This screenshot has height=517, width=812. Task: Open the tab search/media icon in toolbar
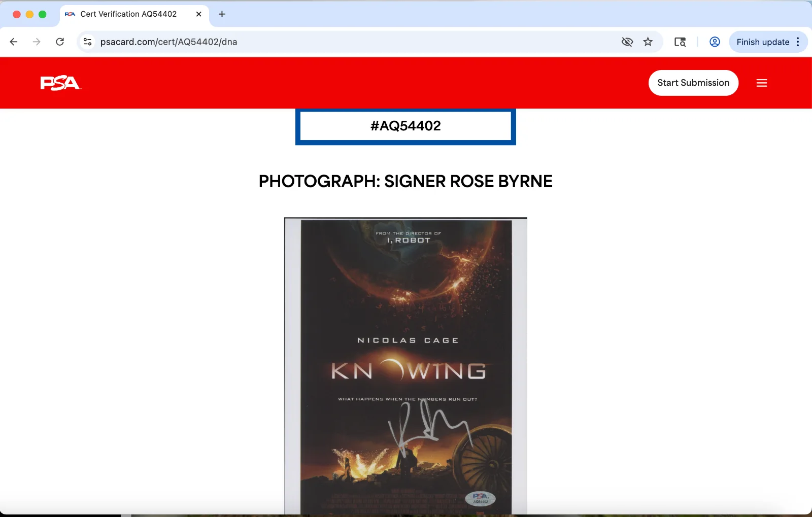(x=680, y=42)
